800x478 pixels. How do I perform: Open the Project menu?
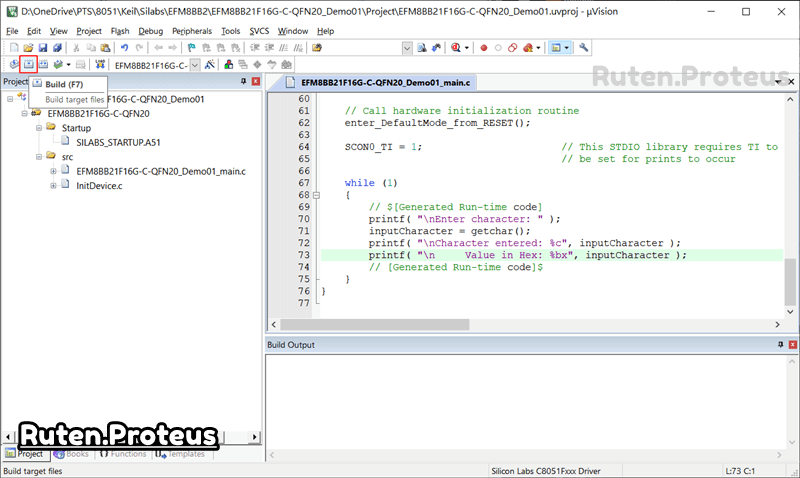click(x=89, y=31)
